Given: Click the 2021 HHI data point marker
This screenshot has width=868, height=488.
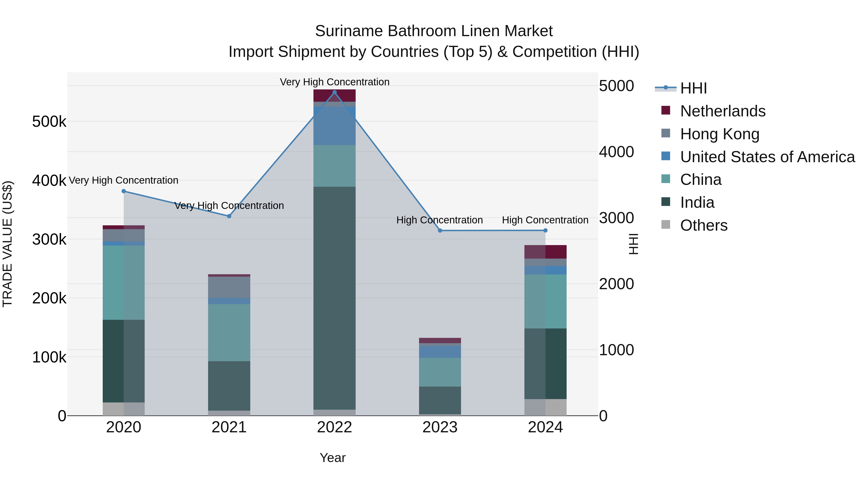Looking at the screenshot, I should click(229, 216).
